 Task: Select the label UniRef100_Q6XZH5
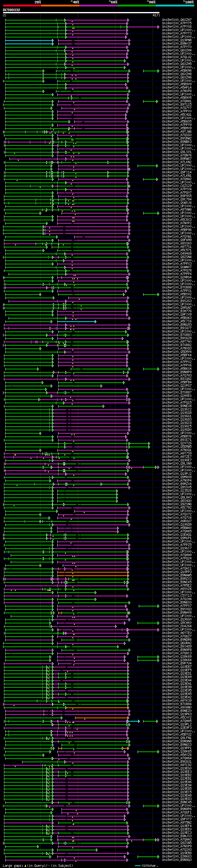[177, 64]
